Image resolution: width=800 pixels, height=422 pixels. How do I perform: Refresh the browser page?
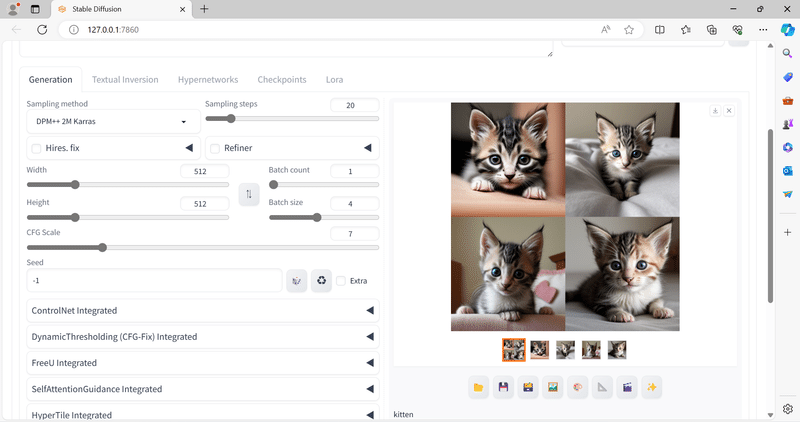pyautogui.click(x=42, y=30)
